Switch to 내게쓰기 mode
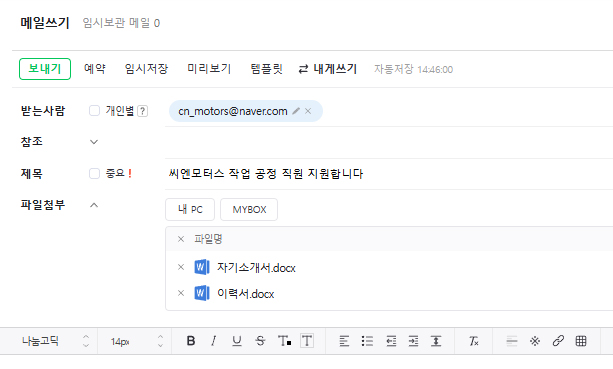This screenshot has height=369, width=613. (x=328, y=69)
